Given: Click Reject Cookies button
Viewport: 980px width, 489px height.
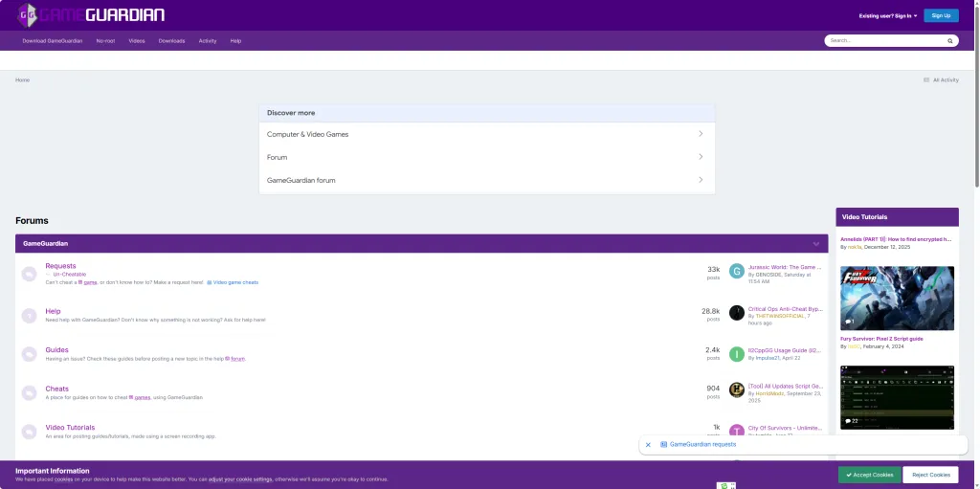Looking at the screenshot, I should pos(930,475).
